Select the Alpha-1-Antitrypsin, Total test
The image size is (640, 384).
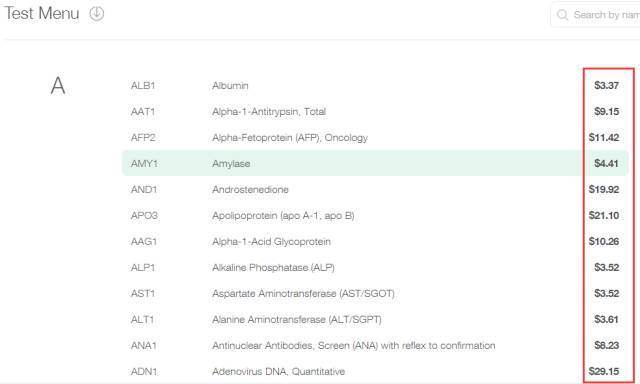(x=375, y=111)
